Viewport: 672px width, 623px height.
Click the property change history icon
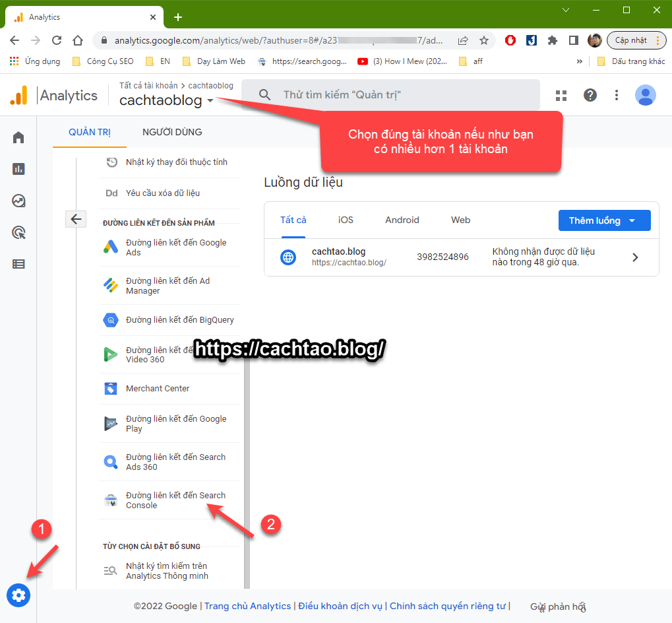tap(111, 162)
